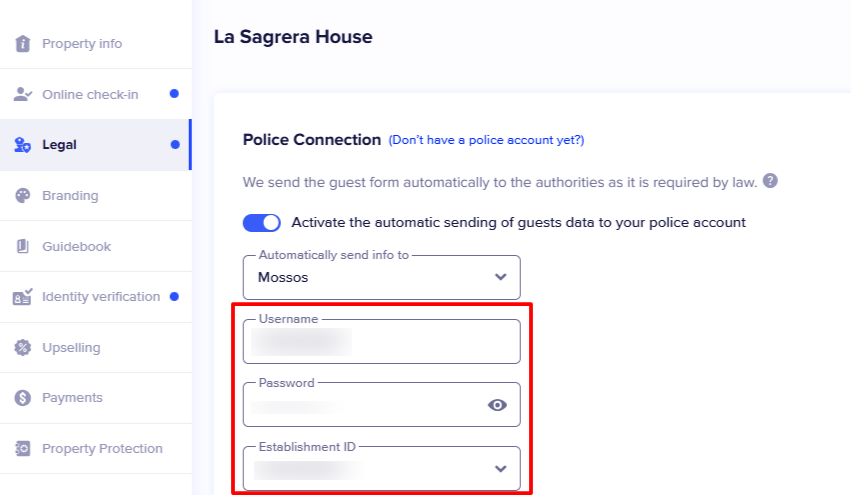Viewport: 851px width, 495px height.
Task: Click the help question mark icon
Action: click(x=770, y=181)
